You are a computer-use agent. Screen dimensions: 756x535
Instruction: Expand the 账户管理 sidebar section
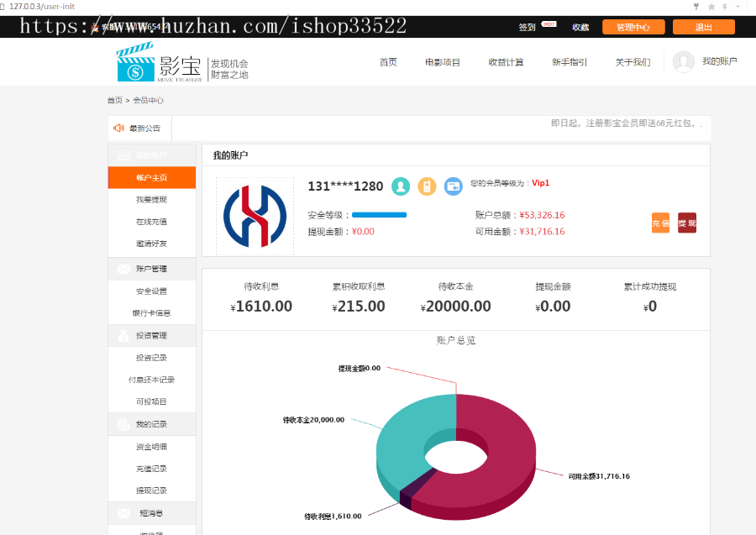coord(151,269)
